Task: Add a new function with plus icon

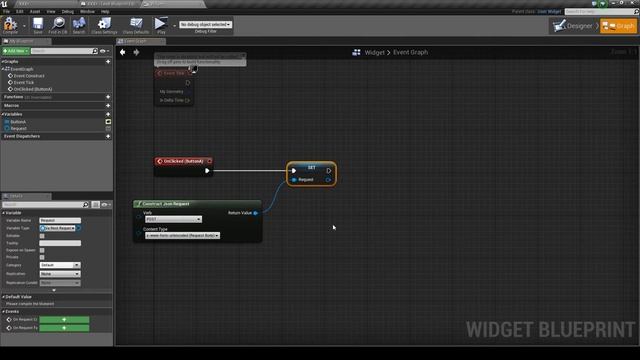Action: pos(108,97)
